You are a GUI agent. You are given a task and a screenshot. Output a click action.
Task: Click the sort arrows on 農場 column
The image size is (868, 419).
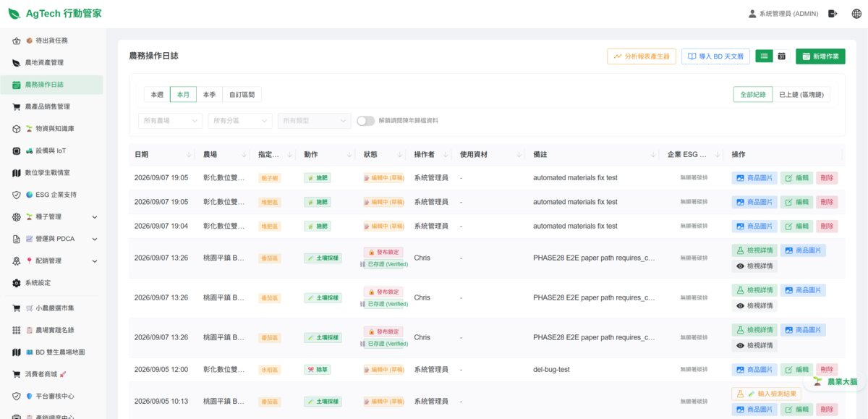click(x=244, y=155)
